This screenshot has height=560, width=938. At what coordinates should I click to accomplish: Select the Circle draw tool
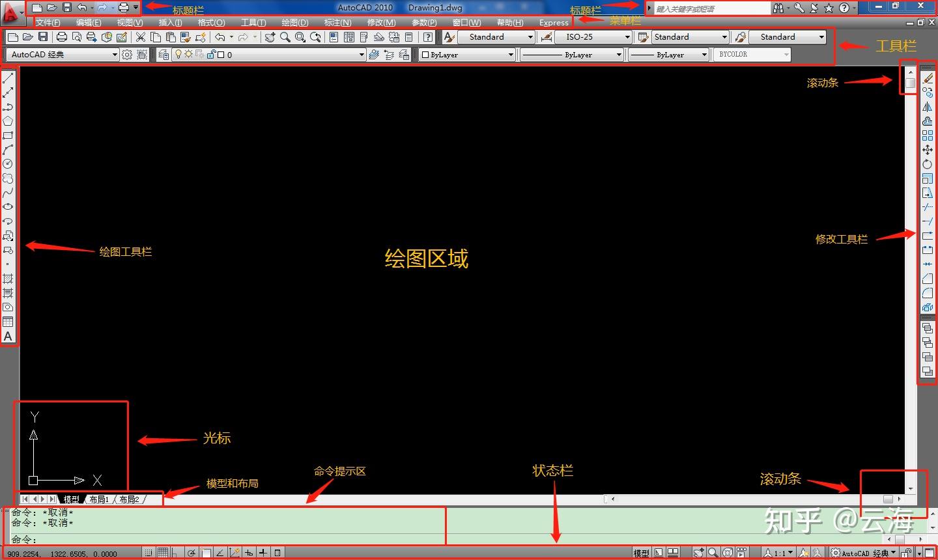[x=8, y=164]
